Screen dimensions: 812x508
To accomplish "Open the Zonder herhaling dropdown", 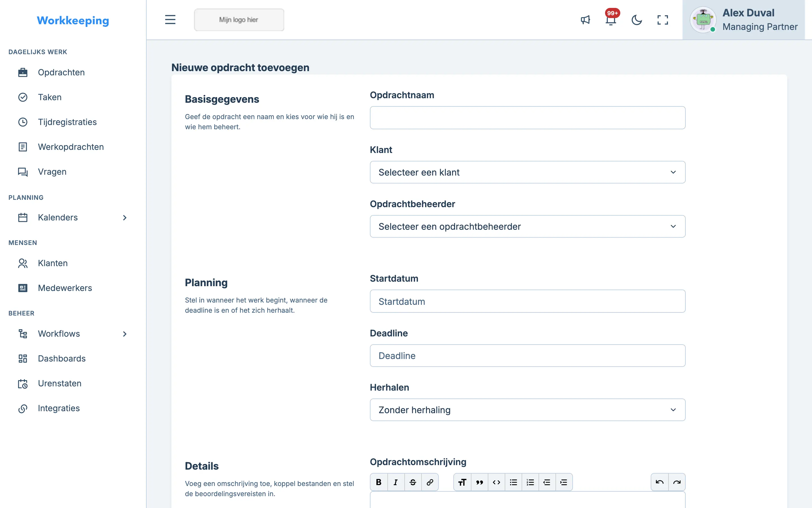I will (x=528, y=410).
